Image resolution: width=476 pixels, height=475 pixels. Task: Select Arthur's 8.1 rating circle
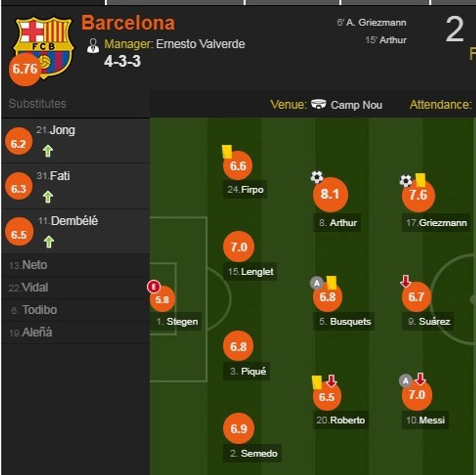[330, 195]
